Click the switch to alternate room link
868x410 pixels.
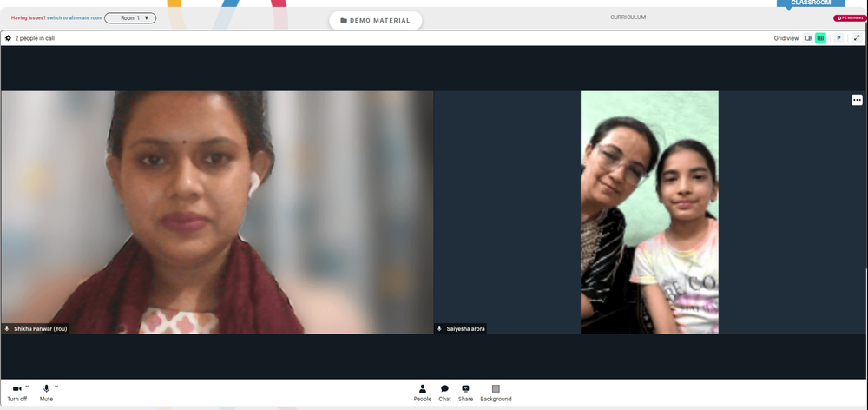click(x=75, y=18)
